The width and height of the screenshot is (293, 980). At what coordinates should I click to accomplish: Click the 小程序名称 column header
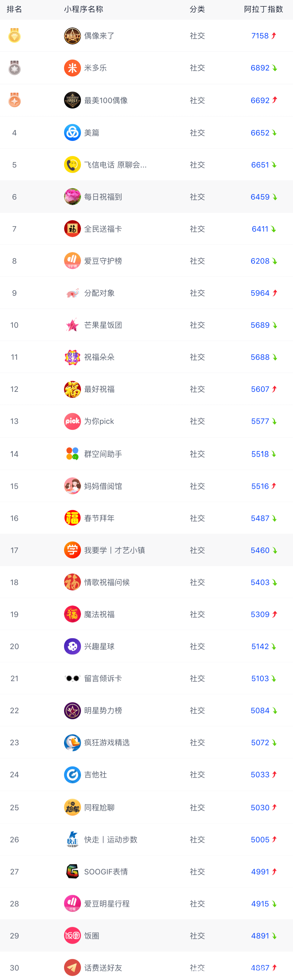pos(83,9)
